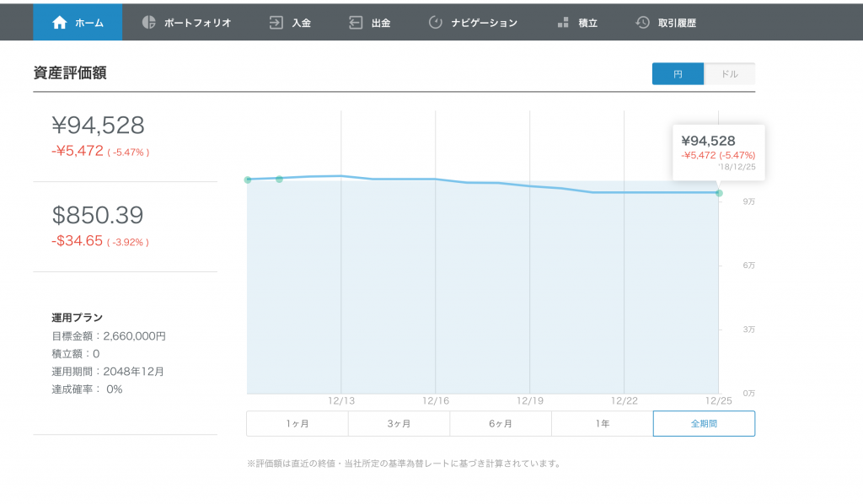
Task: Click the withdrawal arrow icon
Action: pyautogui.click(x=356, y=23)
